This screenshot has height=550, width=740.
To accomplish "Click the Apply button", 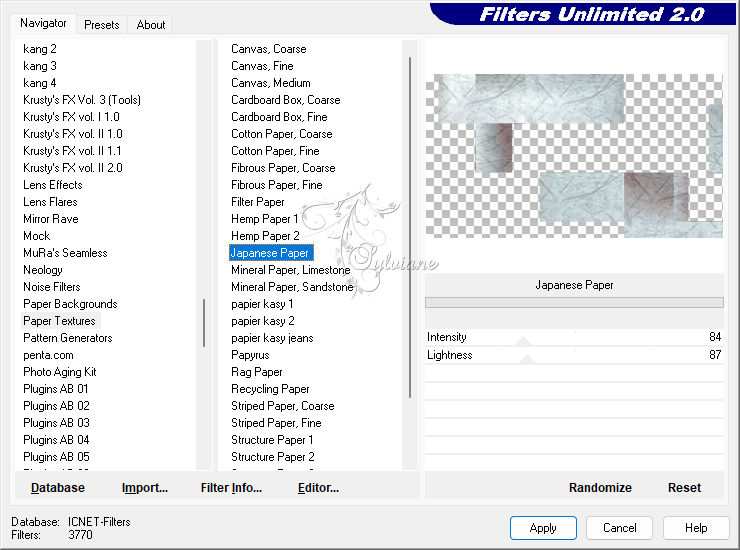I will coord(543,528).
